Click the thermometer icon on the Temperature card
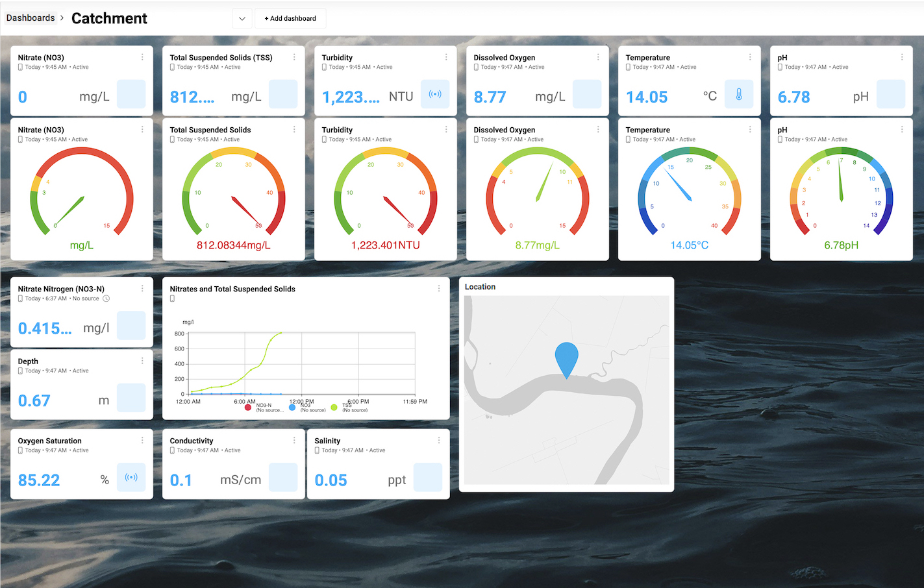The width and height of the screenshot is (924, 588). point(739,95)
